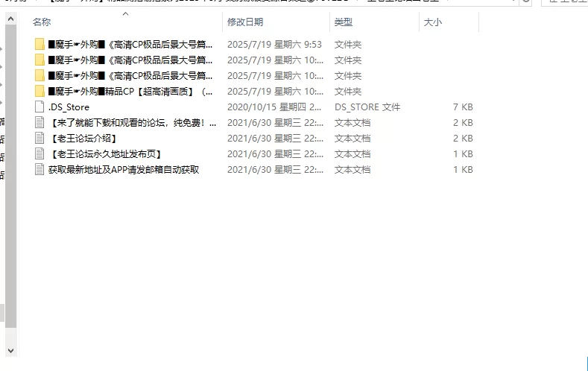This screenshot has width=588, height=371.
Task: Select the 精品CP【超高清画质】 folder name
Action: click(130, 92)
